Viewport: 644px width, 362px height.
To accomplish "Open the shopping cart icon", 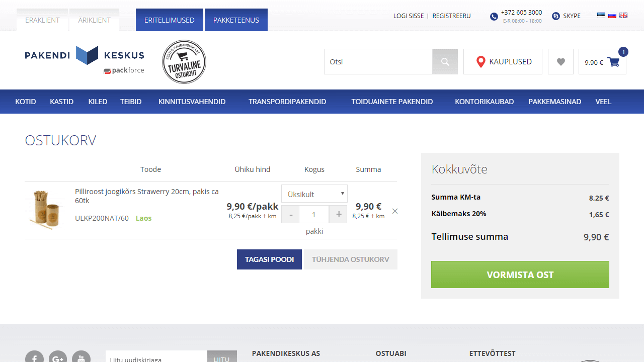I will [x=613, y=62].
